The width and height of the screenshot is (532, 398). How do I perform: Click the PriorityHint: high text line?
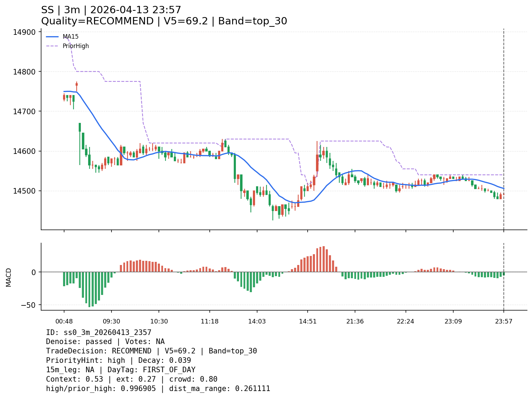coord(118,360)
